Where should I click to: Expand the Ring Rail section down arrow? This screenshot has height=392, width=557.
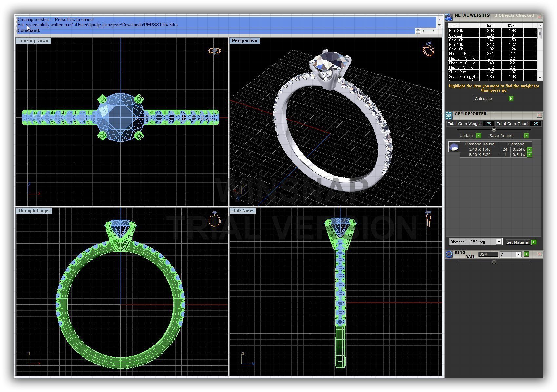(x=494, y=262)
